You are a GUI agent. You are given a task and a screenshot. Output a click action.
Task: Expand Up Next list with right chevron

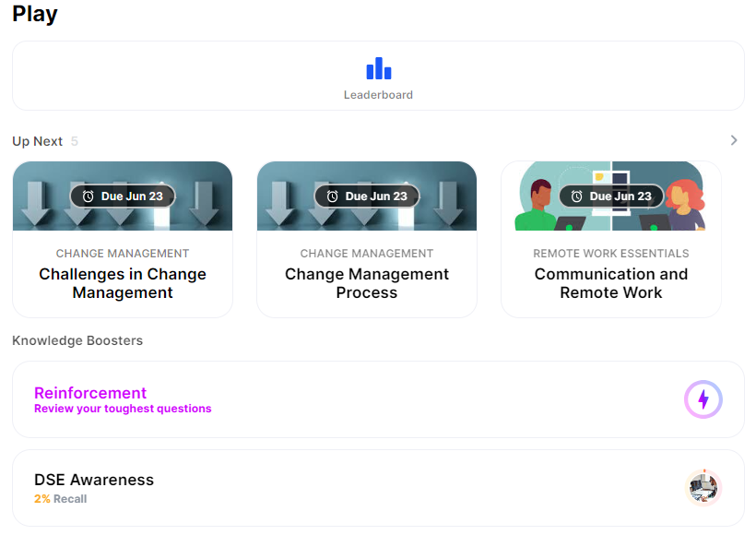pyautogui.click(x=734, y=140)
